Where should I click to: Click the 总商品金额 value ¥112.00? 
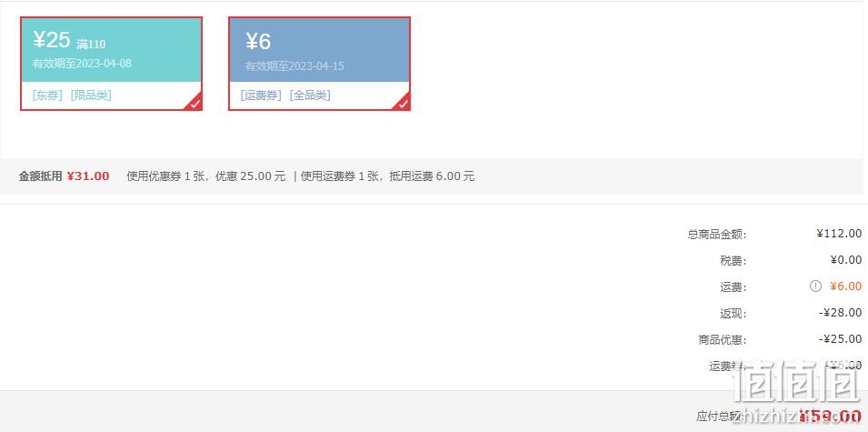click(x=839, y=233)
